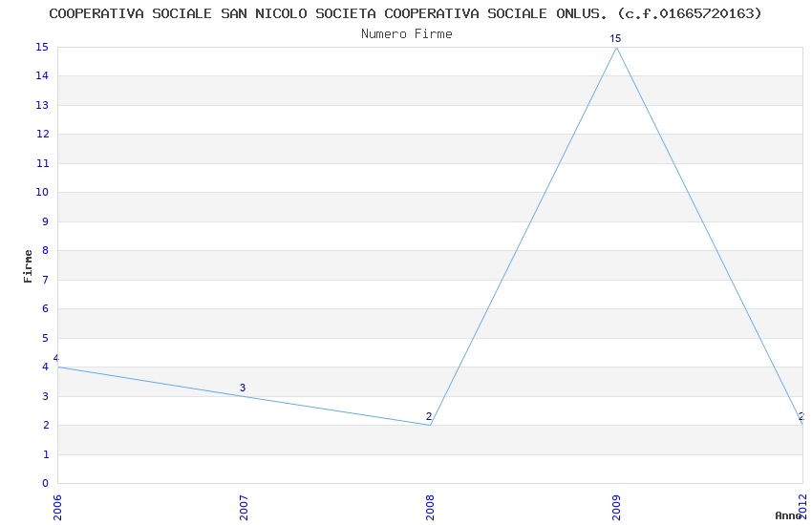Viewport: 812px width, 525px height.
Task: Click y-axis tick value 5
Action: pyautogui.click(x=46, y=338)
